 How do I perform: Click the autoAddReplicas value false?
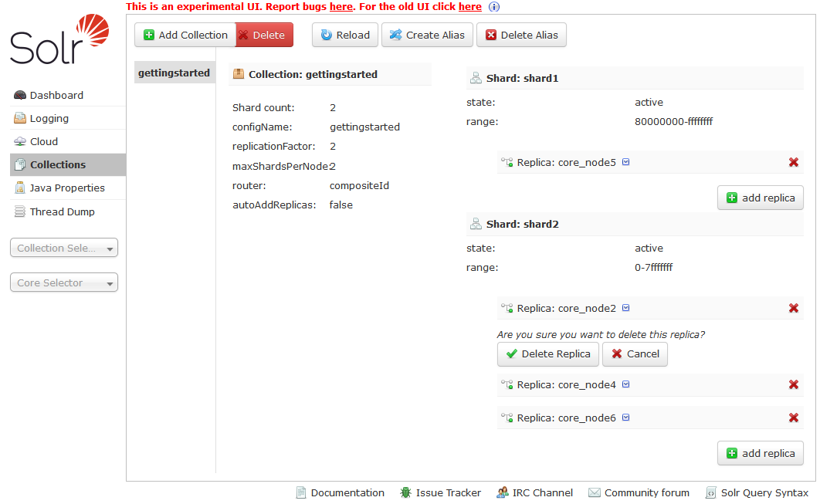(341, 205)
